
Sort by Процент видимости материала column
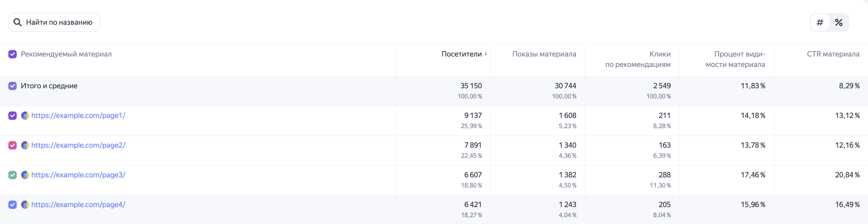tap(735, 59)
